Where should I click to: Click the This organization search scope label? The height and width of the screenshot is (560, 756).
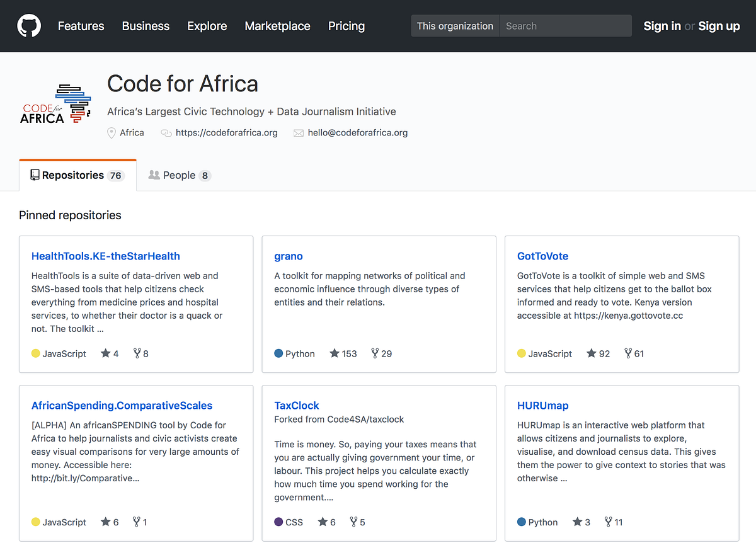pos(455,26)
